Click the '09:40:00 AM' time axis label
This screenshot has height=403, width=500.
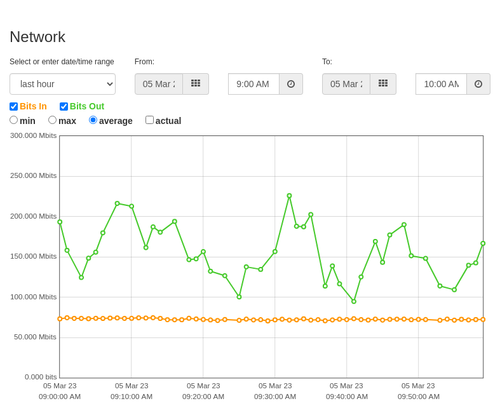(347, 397)
